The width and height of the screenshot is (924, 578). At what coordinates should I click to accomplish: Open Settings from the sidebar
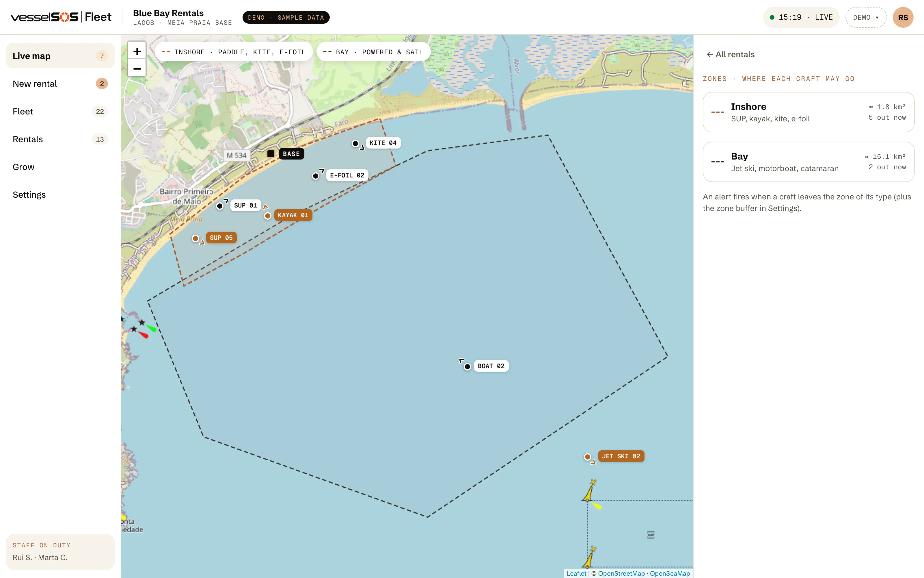click(x=60, y=194)
